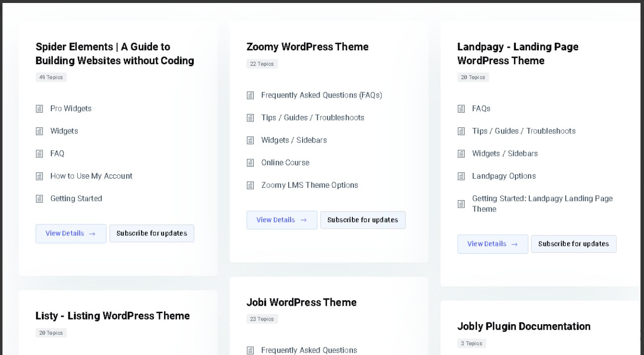Image resolution: width=644 pixels, height=355 pixels.
Task: Click the 49 Topics badge on Spider Elements
Action: (51, 77)
